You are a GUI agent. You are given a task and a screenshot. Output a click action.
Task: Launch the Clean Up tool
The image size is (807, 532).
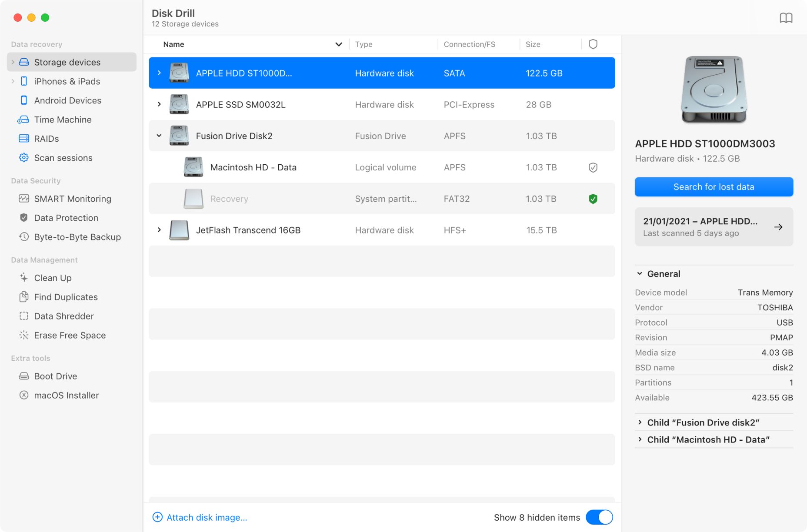52,278
